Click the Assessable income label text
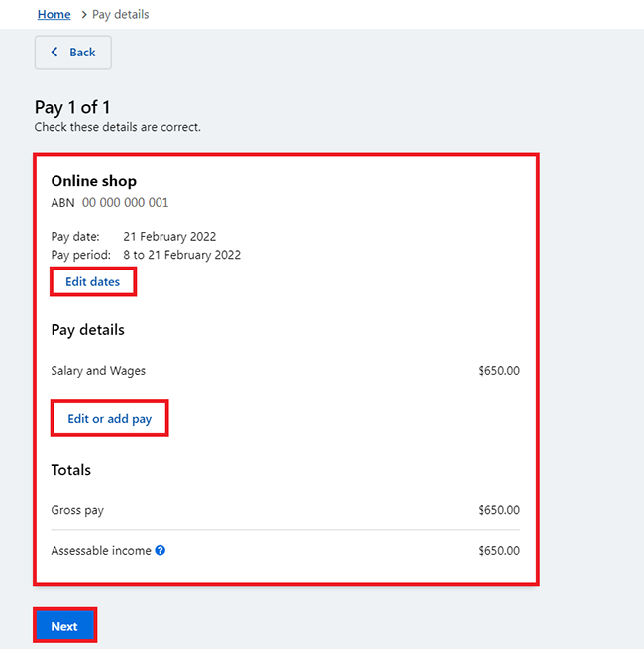This screenshot has height=649, width=644. (x=101, y=551)
